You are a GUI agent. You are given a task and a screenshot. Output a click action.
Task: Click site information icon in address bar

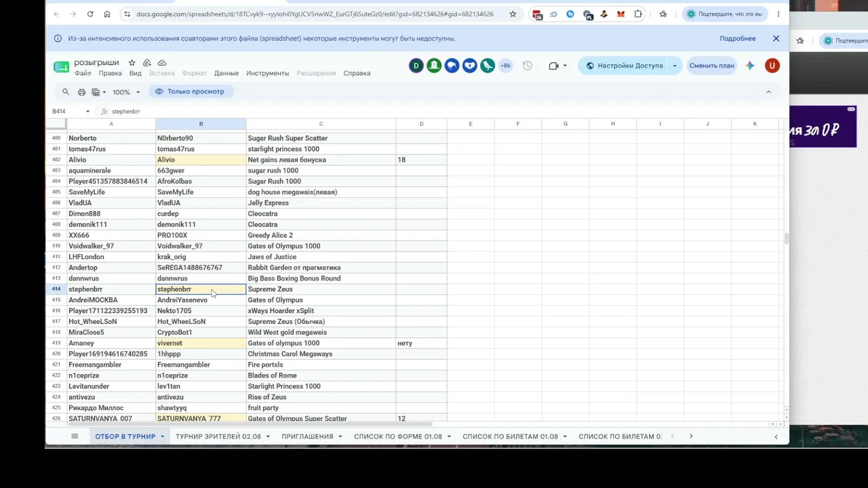point(127,14)
